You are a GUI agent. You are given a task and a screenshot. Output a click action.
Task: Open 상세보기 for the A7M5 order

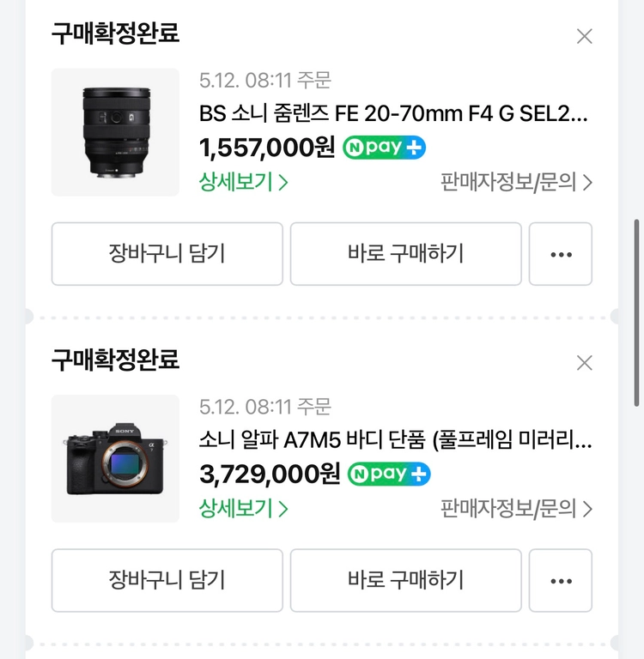click(x=243, y=509)
